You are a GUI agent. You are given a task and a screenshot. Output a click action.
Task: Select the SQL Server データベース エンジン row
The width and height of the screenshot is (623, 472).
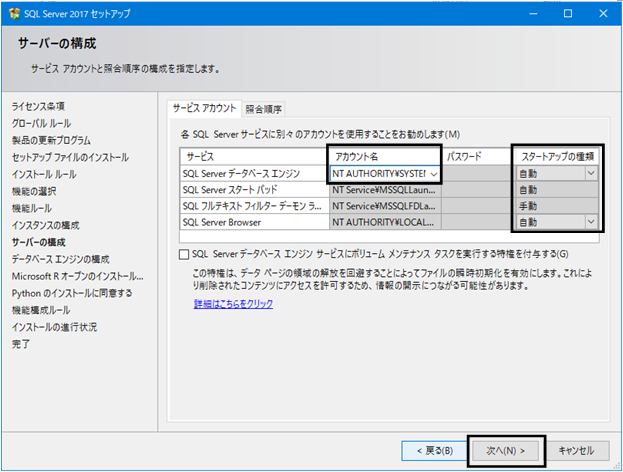(254, 174)
